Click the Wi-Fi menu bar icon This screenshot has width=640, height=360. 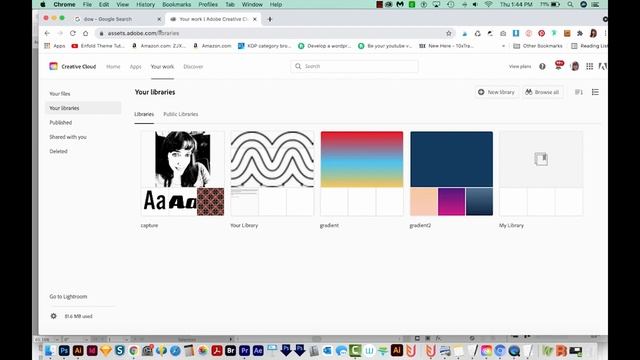(x=489, y=4)
